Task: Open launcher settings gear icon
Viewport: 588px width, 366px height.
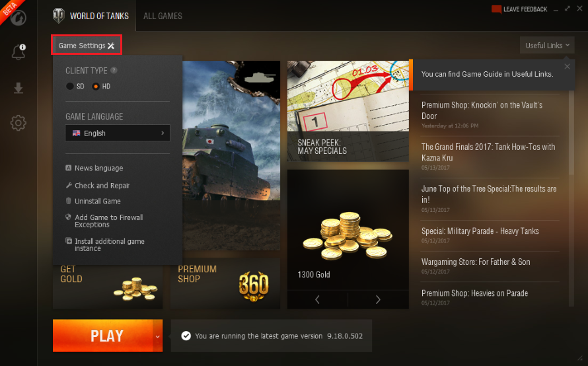Action: click(x=18, y=123)
